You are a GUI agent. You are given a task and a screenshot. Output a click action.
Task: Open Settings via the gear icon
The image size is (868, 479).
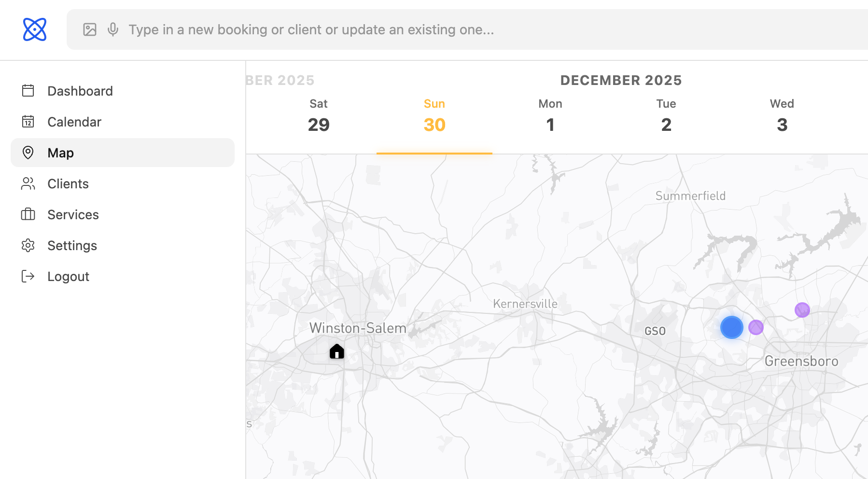(28, 245)
